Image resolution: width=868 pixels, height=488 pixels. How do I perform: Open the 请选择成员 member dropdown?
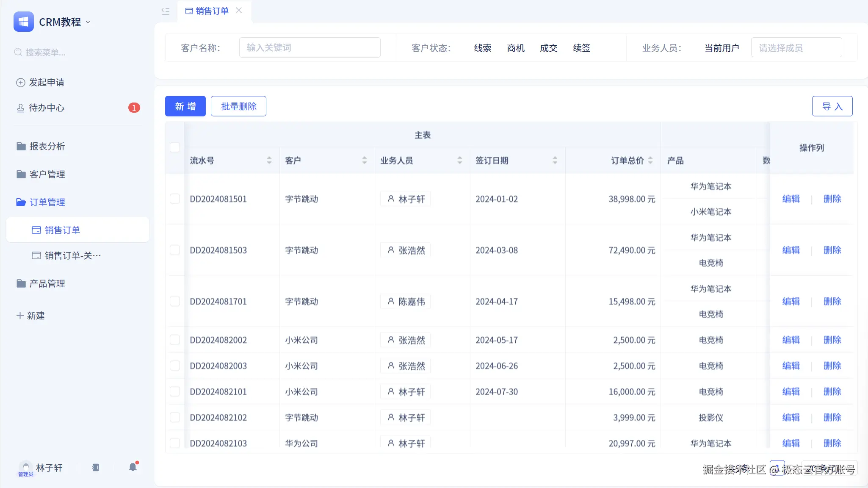[796, 47]
